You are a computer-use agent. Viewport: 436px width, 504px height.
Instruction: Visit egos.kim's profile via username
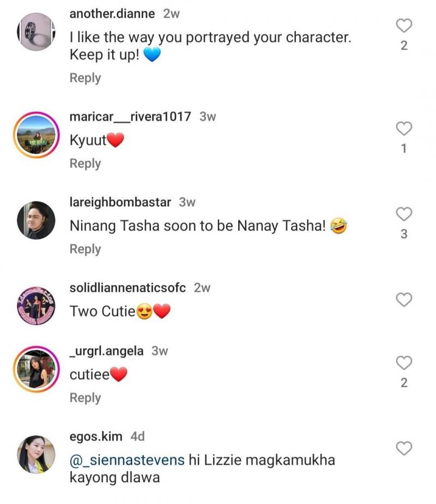[95, 436]
